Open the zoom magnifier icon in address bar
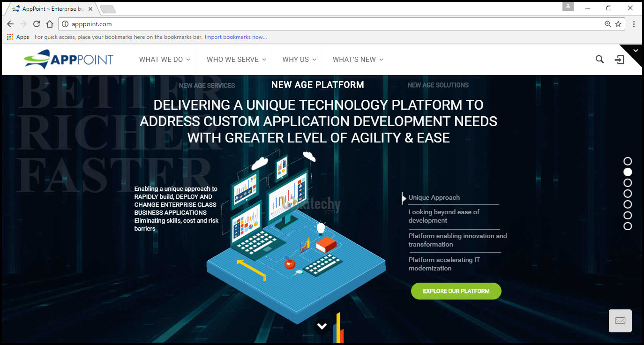This screenshot has width=644, height=345. pos(608,24)
